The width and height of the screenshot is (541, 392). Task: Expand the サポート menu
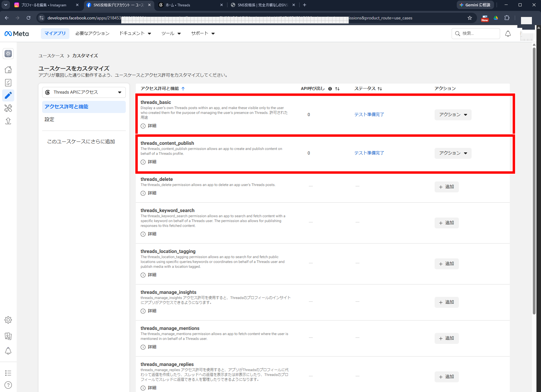(x=203, y=33)
